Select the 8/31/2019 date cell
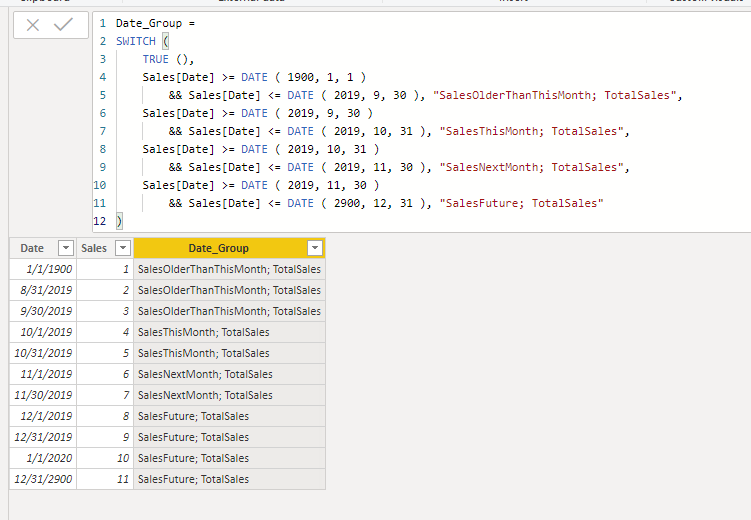Screen dimensions: 751x520 pos(43,290)
